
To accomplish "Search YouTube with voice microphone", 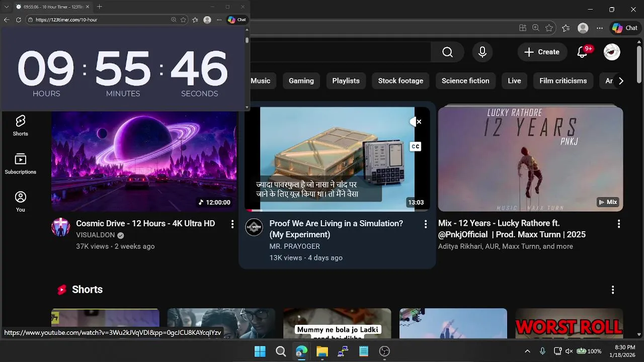I will [482, 52].
